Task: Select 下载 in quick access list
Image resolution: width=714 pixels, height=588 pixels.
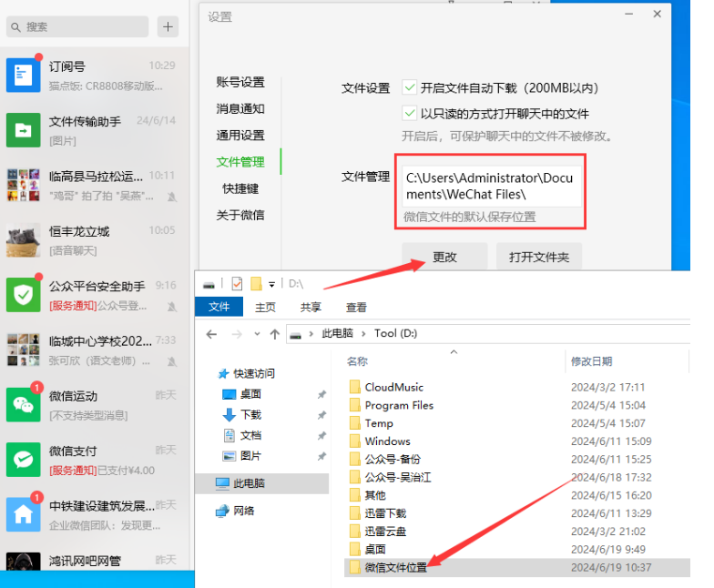Action: [x=251, y=415]
